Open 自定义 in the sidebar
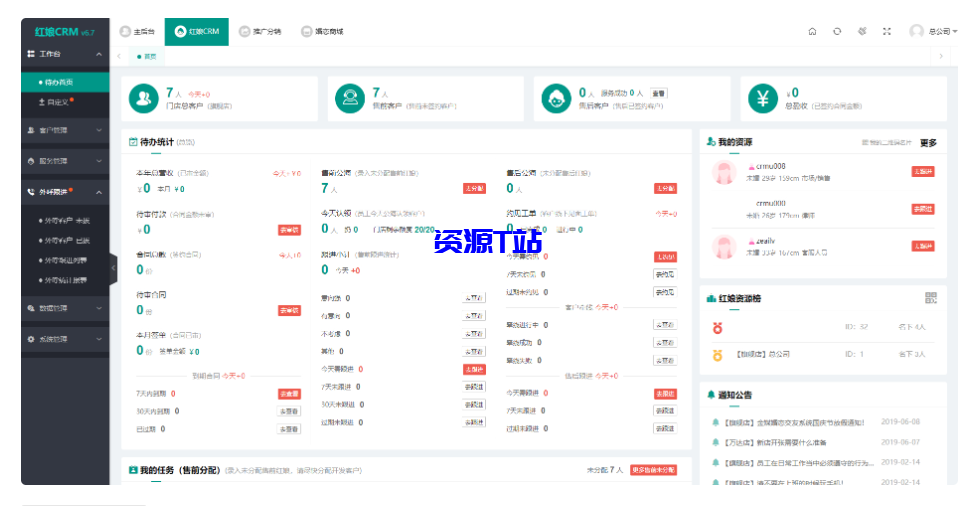The image size is (976, 506). tap(65, 101)
